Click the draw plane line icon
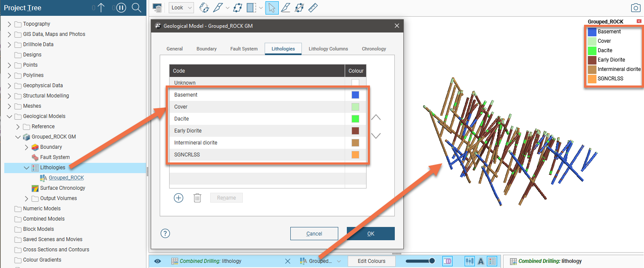The height and width of the screenshot is (268, 644). pos(299,8)
